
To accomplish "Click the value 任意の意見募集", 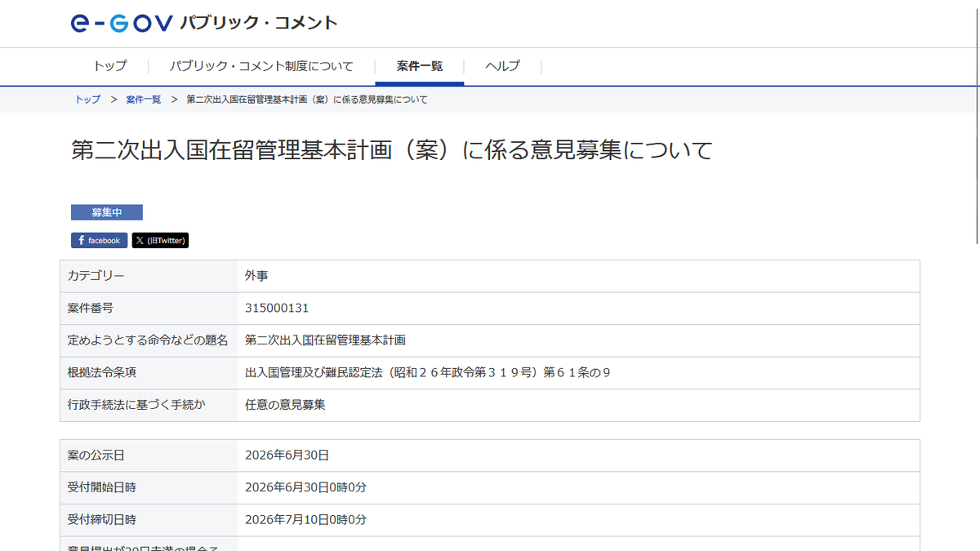I will (x=285, y=404).
